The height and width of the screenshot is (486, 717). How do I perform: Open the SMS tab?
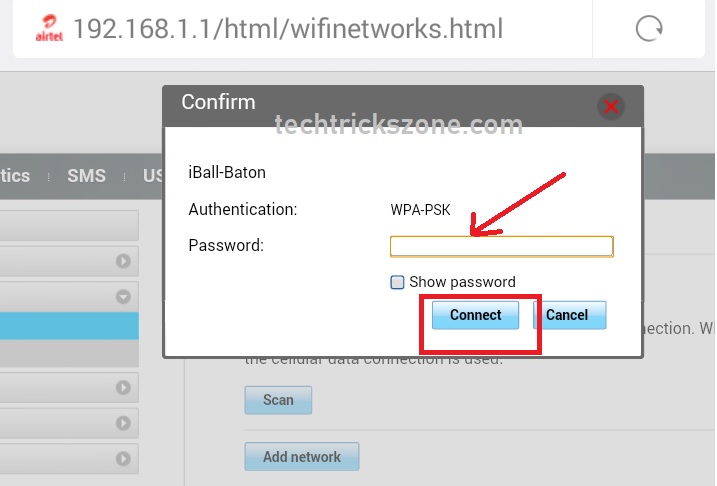click(x=86, y=176)
